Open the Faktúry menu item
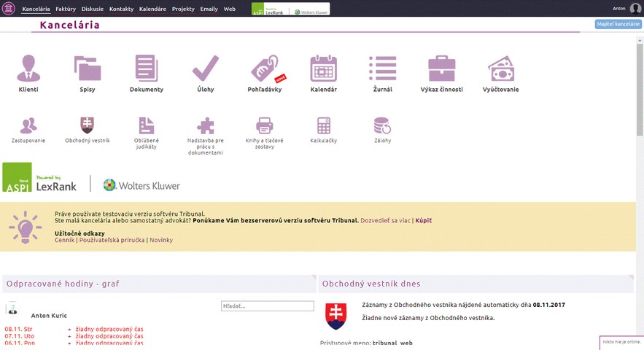The width and height of the screenshot is (644, 350). pos(66,9)
